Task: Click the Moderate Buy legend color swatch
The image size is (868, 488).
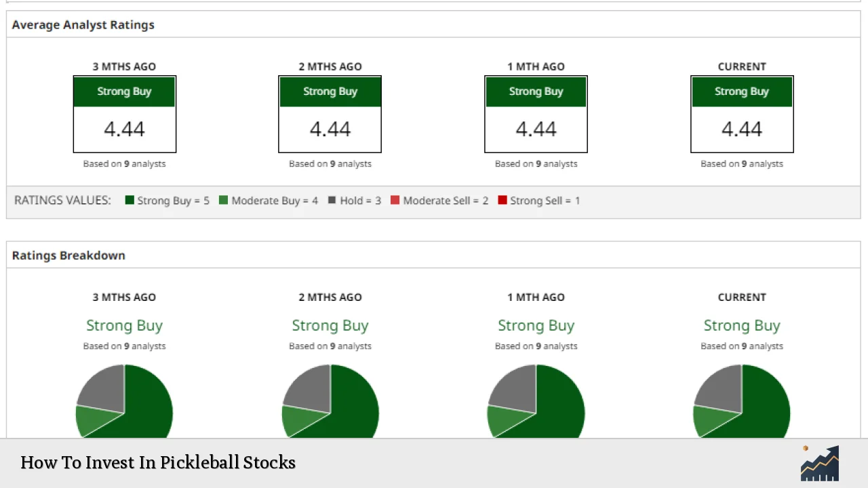Action: pos(224,200)
